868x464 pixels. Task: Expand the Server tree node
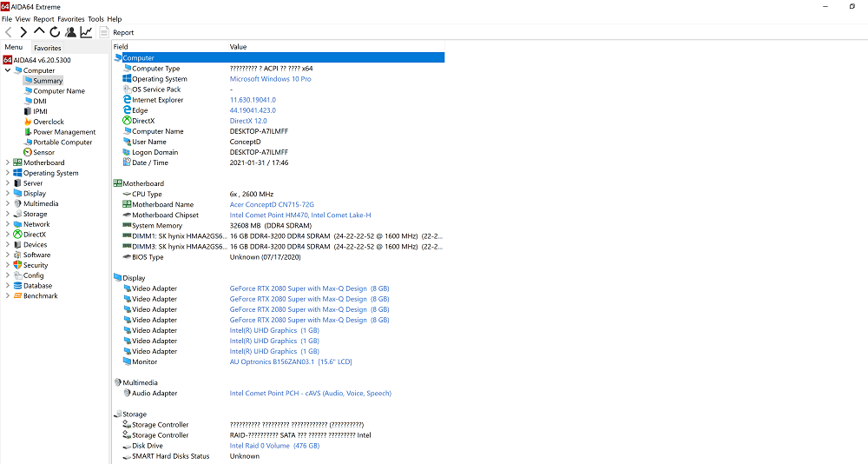(8, 183)
